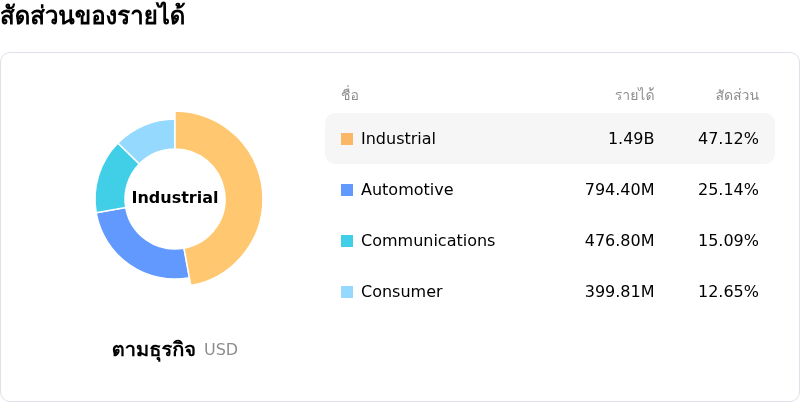
Task: Click the 1.49B revenue value
Action: (631, 139)
